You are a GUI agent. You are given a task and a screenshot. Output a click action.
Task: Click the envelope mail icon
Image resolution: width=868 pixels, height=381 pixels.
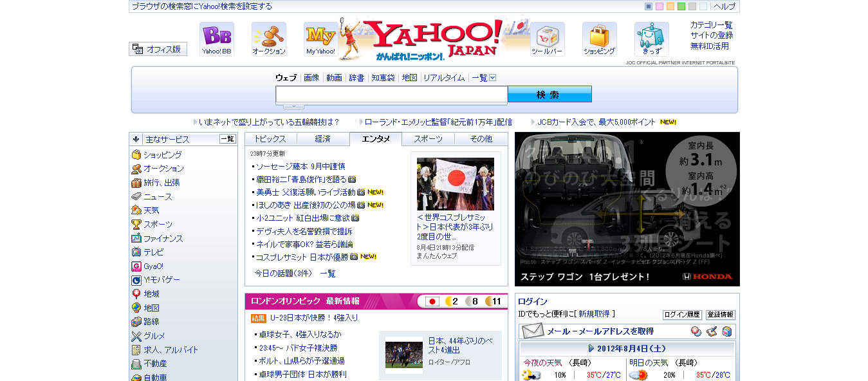tap(533, 331)
